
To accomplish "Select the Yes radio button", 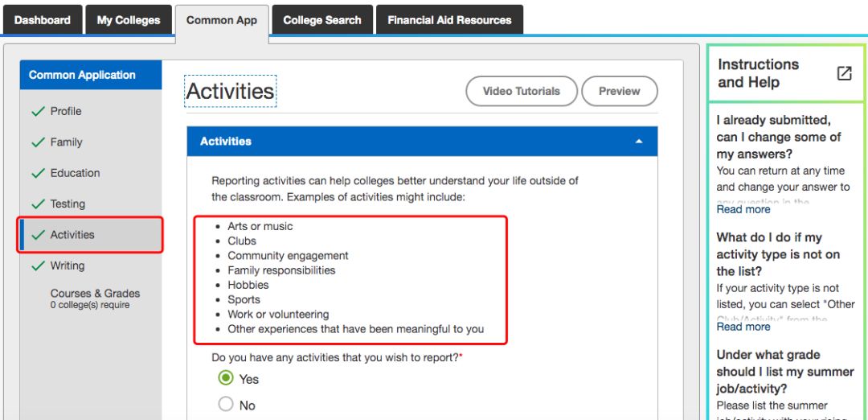I will coord(225,378).
